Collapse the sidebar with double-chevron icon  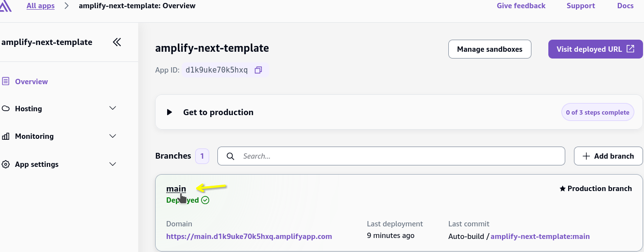pyautogui.click(x=117, y=42)
